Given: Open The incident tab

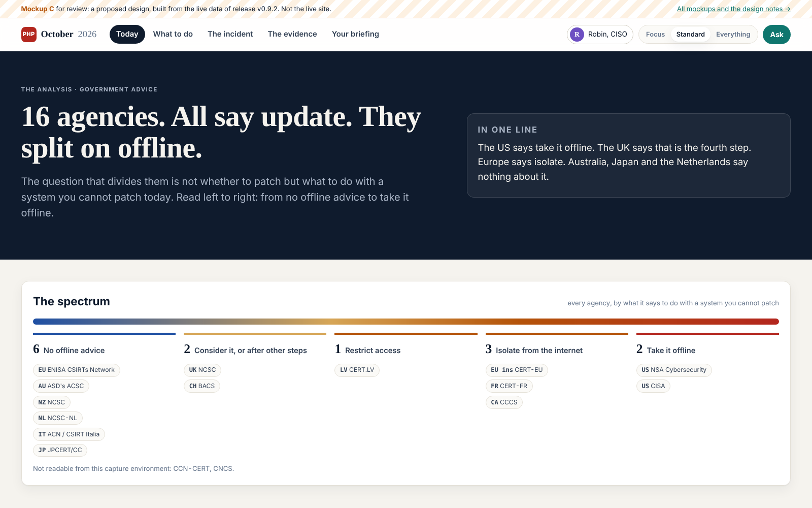Looking at the screenshot, I should tap(230, 34).
